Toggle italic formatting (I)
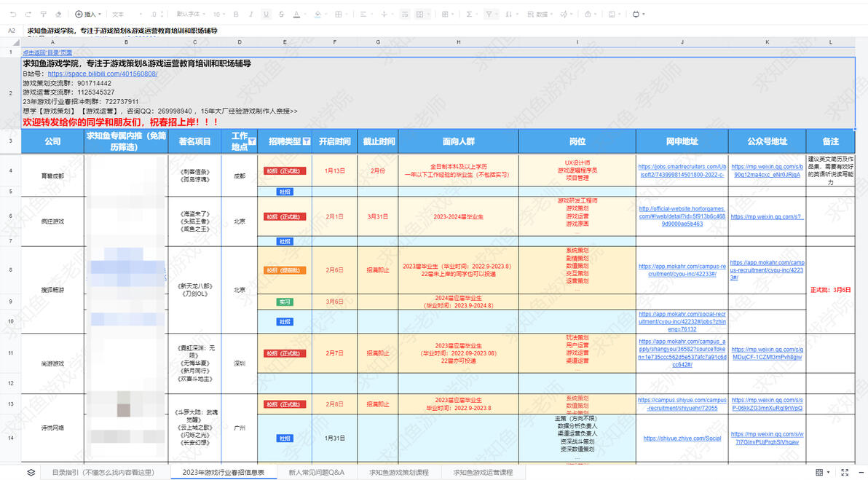 250,15
